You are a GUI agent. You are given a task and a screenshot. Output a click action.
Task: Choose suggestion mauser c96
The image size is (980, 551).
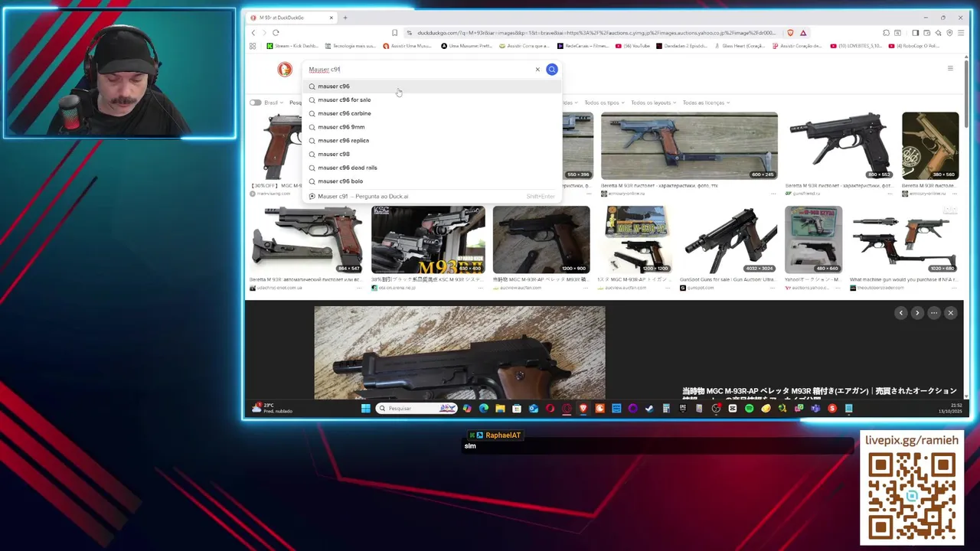pyautogui.click(x=433, y=86)
